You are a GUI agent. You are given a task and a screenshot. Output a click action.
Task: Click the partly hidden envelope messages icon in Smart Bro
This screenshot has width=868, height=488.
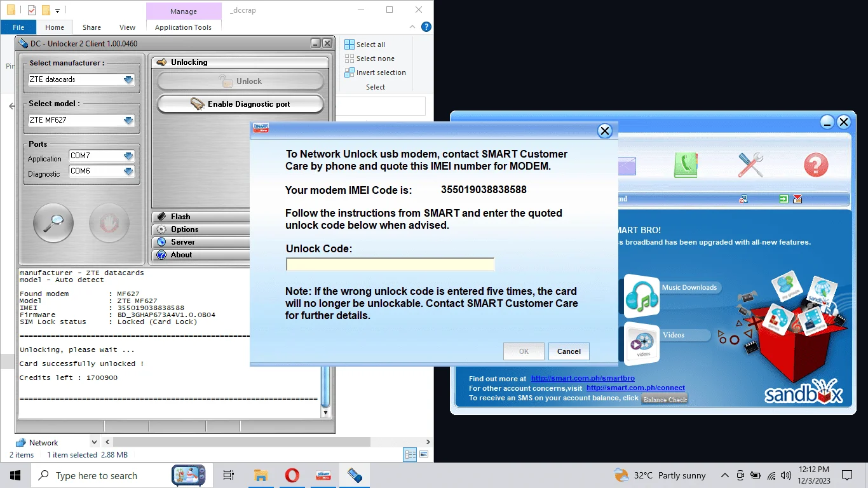[x=627, y=166]
